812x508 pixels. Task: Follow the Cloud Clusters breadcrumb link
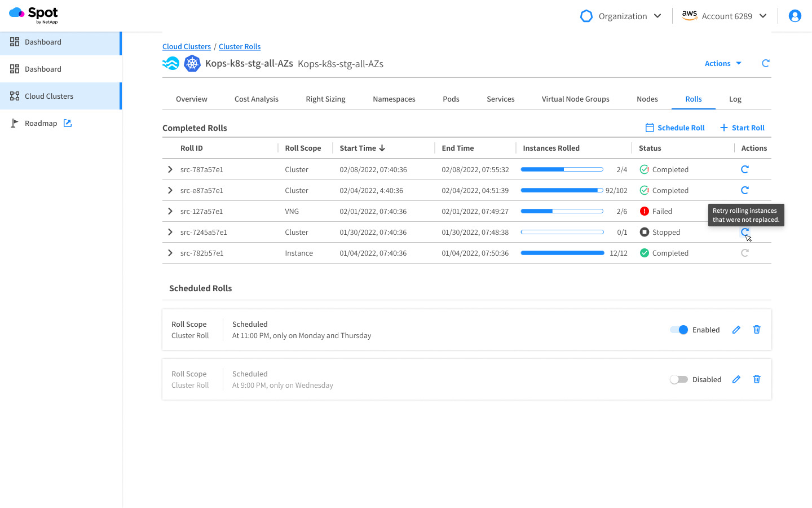(187, 46)
